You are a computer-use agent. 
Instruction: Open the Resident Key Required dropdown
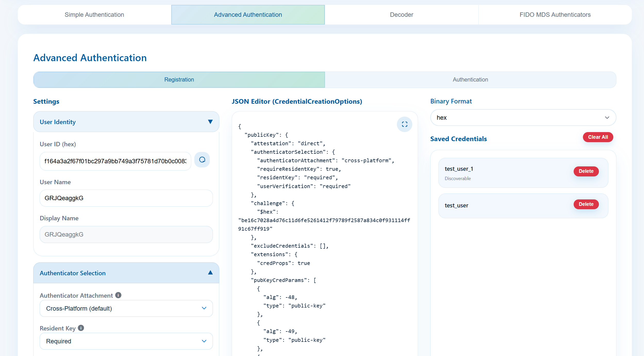126,341
